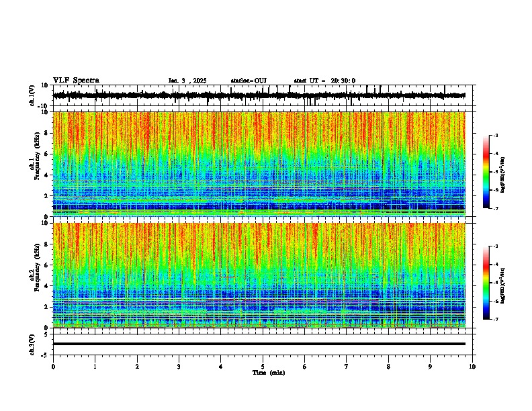Click the "VLF Spectra" plot title

(76, 81)
